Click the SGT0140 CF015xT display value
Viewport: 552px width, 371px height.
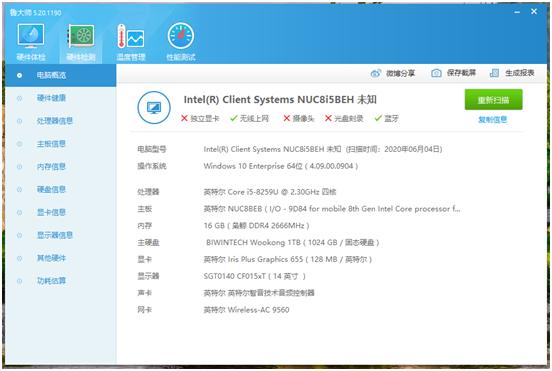[255, 276]
